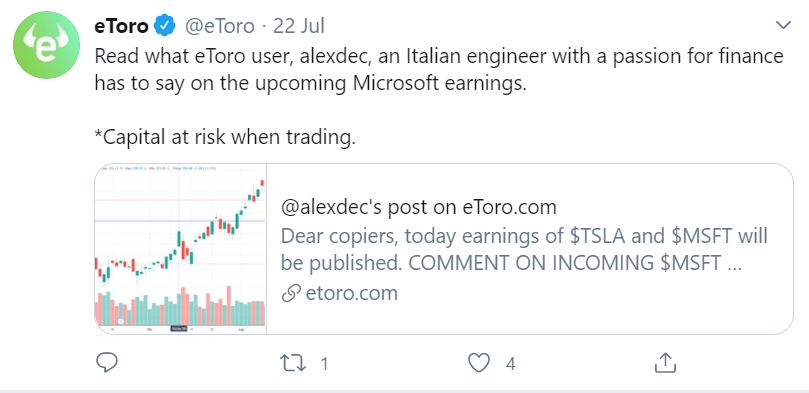
Task: Open the eToro profile avatar
Action: tap(46, 45)
